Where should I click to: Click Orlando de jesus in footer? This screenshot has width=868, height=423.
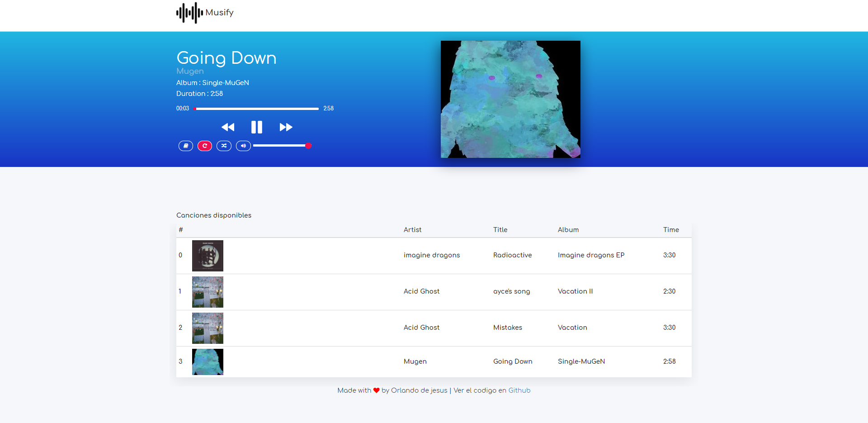coord(419,390)
